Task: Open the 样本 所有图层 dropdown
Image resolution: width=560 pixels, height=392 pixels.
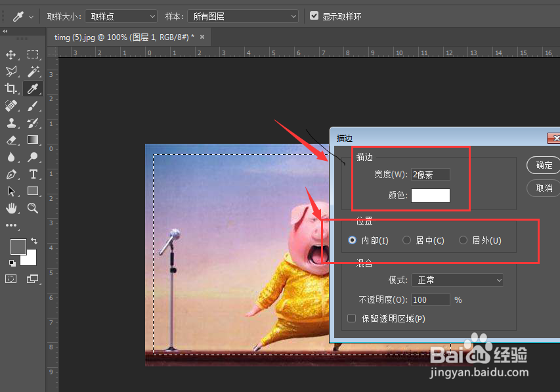Action: (243, 16)
